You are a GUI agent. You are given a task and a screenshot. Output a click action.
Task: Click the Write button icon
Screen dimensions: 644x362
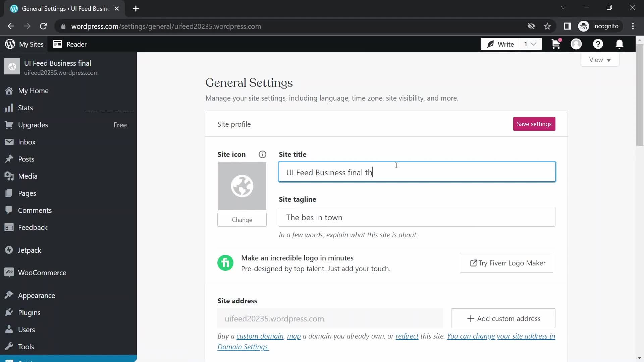[490, 44]
